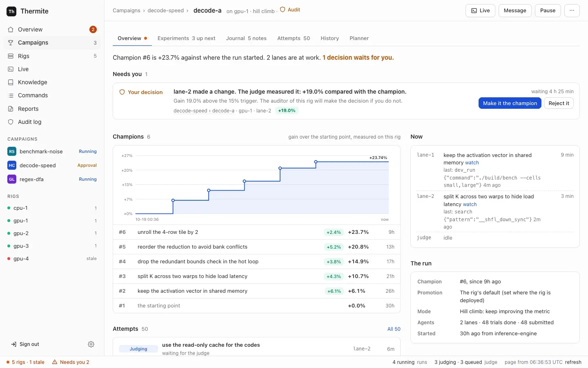
Task: Open the Audit log
Action: [x=52, y=122]
